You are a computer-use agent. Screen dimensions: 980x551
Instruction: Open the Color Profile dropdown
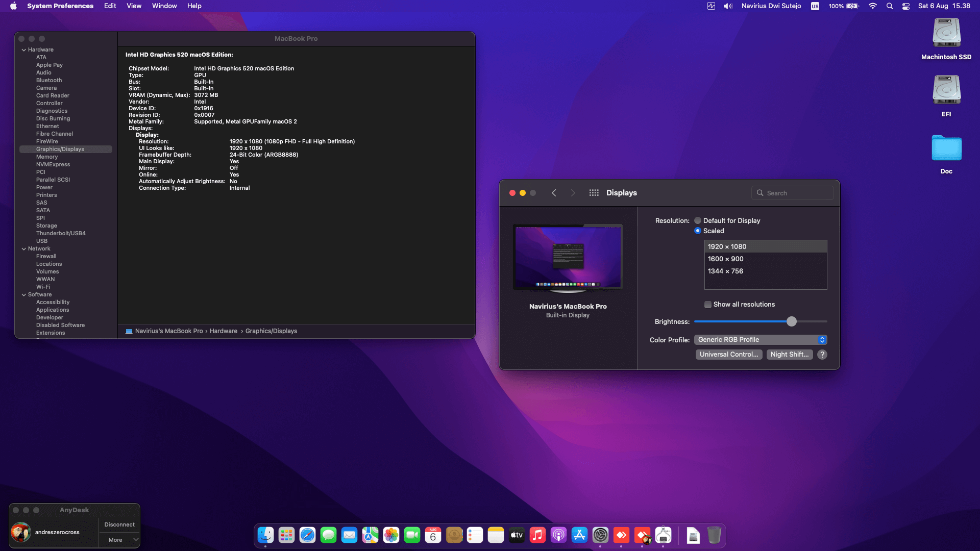[761, 340]
